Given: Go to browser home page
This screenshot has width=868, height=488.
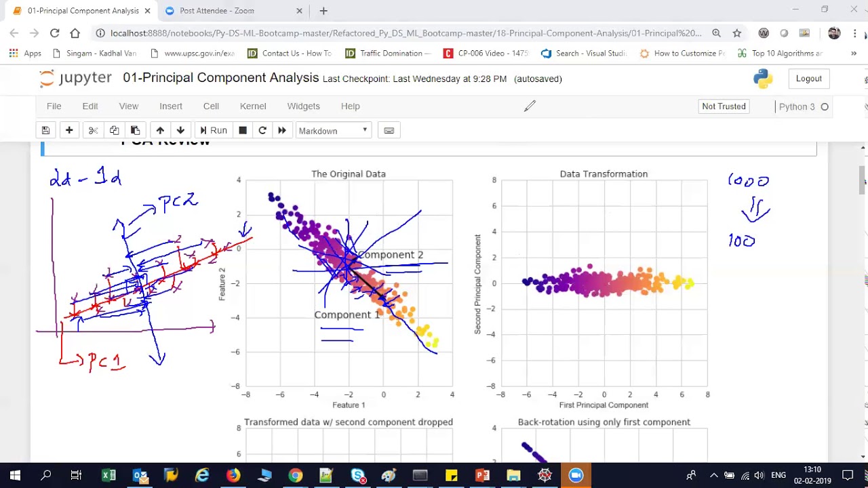Looking at the screenshot, I should (75, 33).
